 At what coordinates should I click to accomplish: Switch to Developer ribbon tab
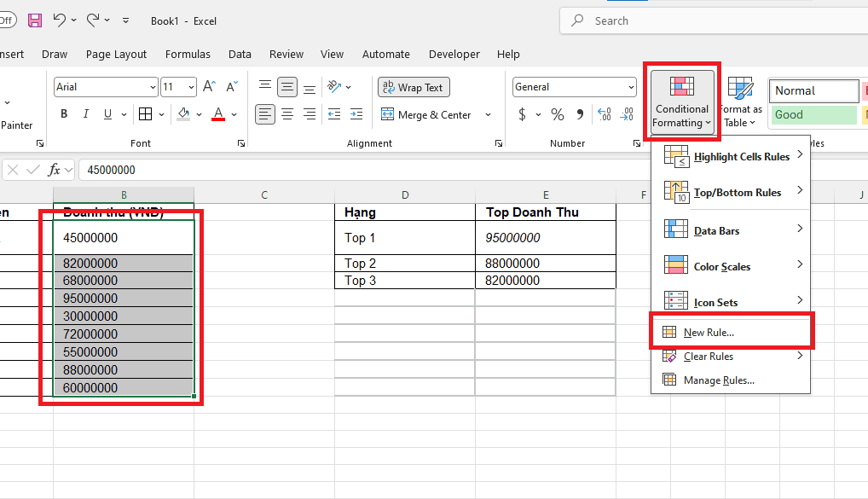pyautogui.click(x=454, y=55)
